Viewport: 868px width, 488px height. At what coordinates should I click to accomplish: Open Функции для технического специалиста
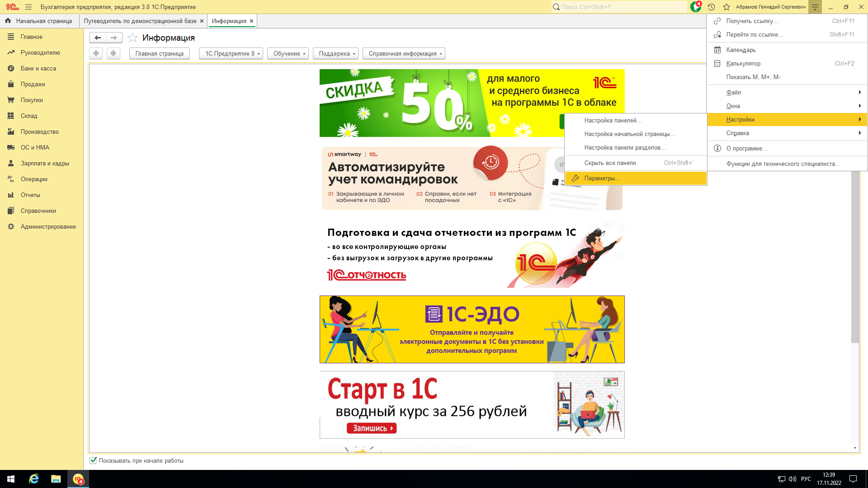[x=787, y=164]
